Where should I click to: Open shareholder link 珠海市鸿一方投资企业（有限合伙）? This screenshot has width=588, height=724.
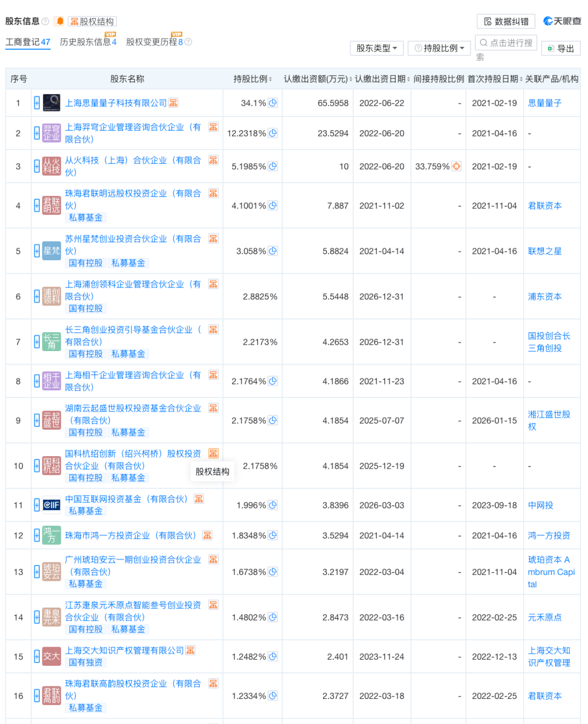point(132,535)
